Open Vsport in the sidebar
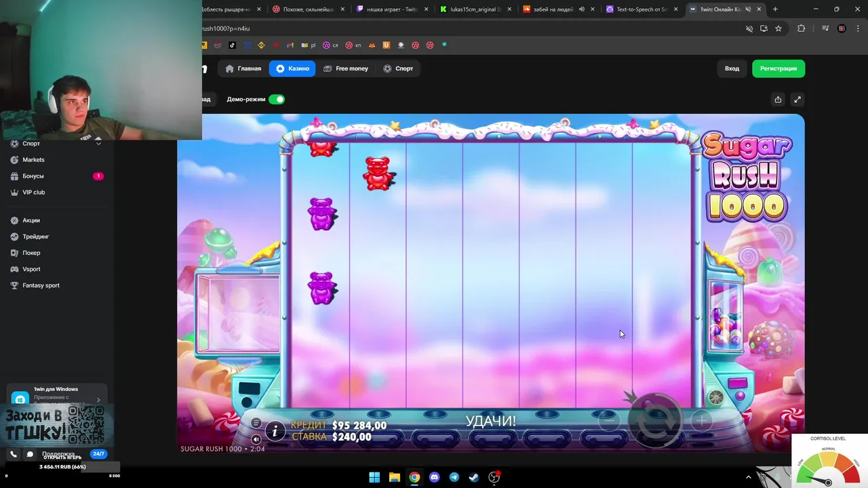The width and height of the screenshot is (868, 488). point(57,269)
